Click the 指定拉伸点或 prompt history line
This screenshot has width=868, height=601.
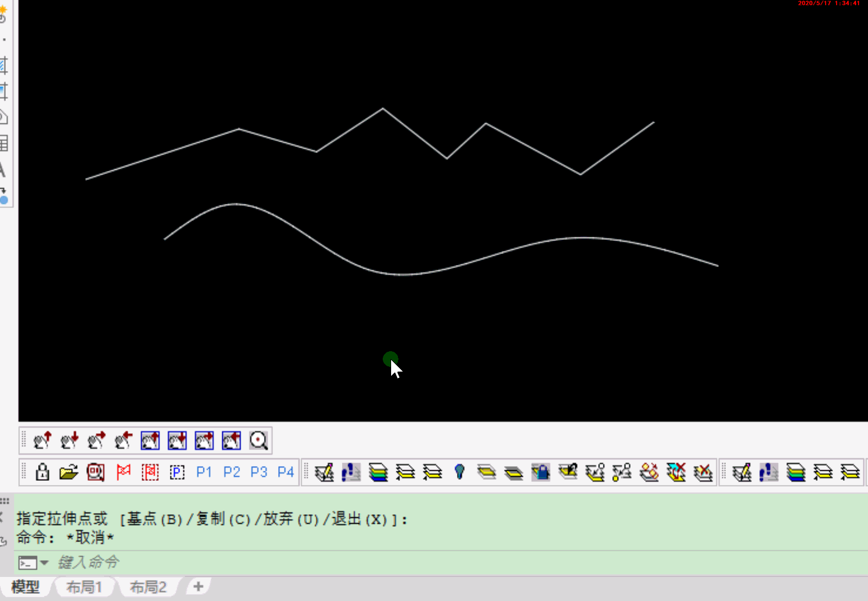[x=212, y=519]
